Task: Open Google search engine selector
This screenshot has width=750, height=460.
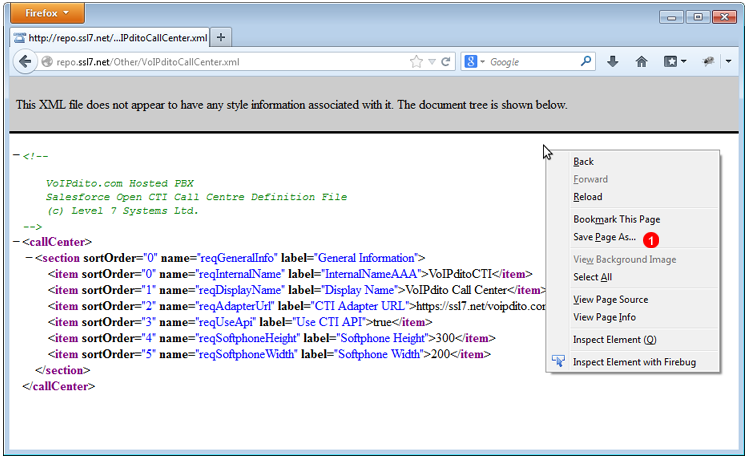Action: pyautogui.click(x=474, y=62)
